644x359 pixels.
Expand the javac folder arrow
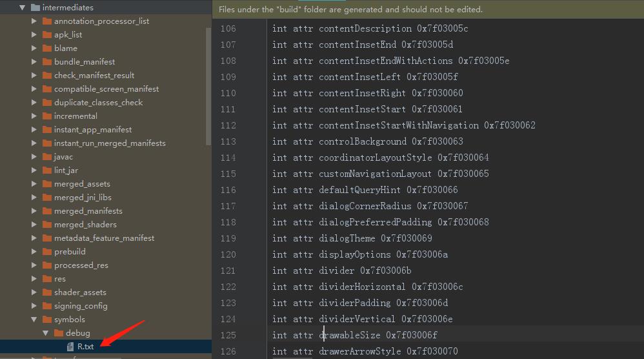34,156
